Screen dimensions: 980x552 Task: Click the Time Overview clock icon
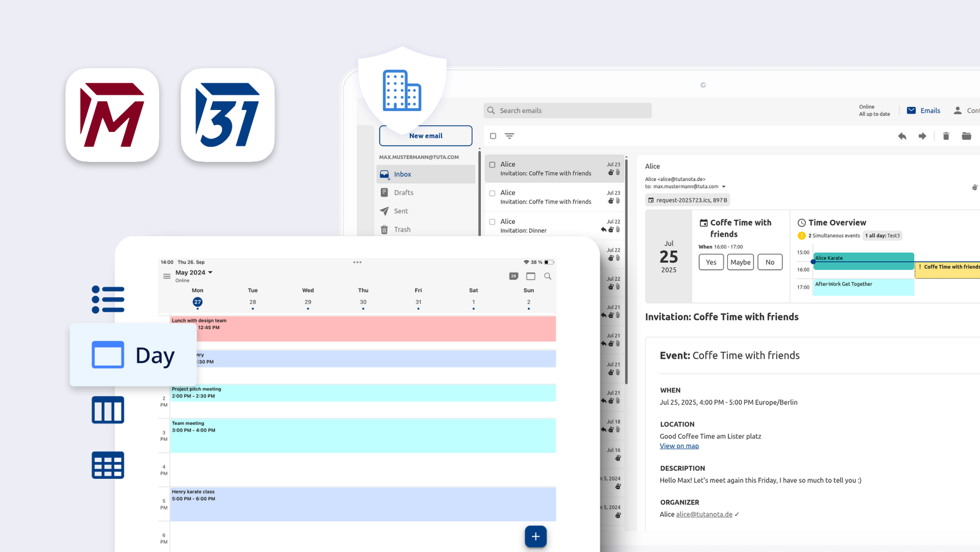[x=801, y=223]
